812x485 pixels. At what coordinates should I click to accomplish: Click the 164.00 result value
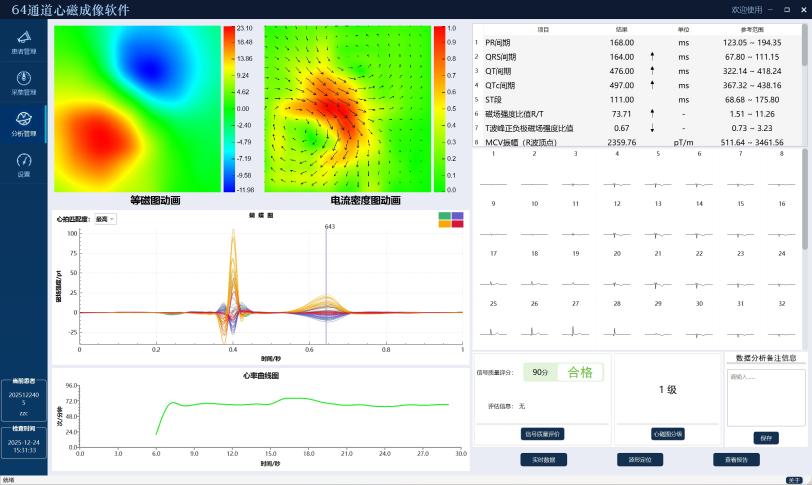pyautogui.click(x=621, y=57)
